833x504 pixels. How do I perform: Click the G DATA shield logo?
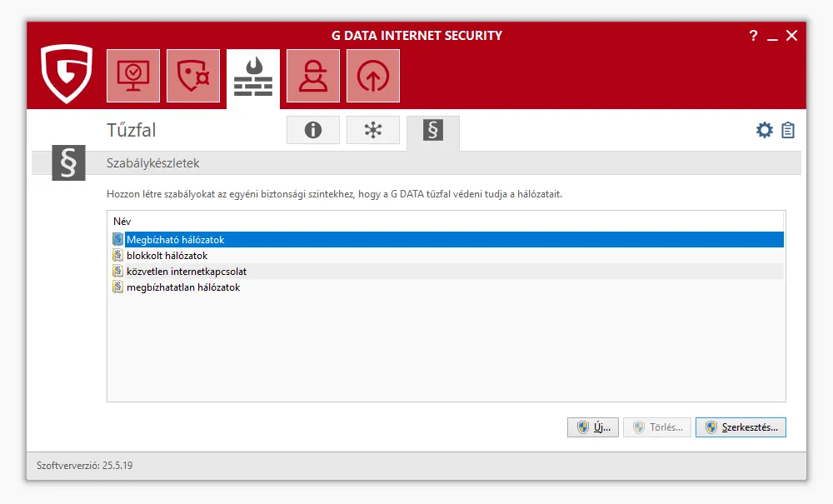(67, 74)
